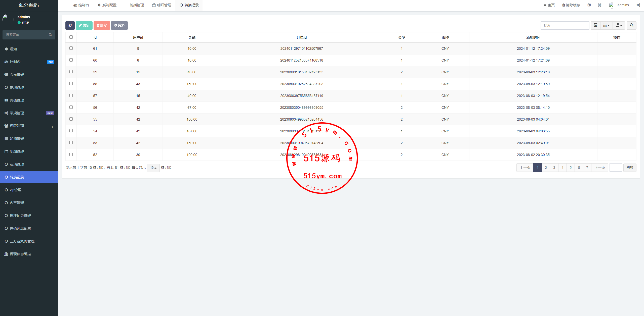Click the language translate icon
Image resolution: width=644 pixels, height=316 pixels.
click(x=589, y=5)
